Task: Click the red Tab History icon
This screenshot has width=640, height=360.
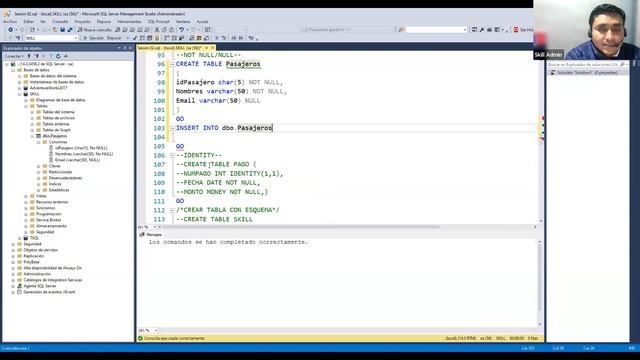Action: pyautogui.click(x=516, y=30)
